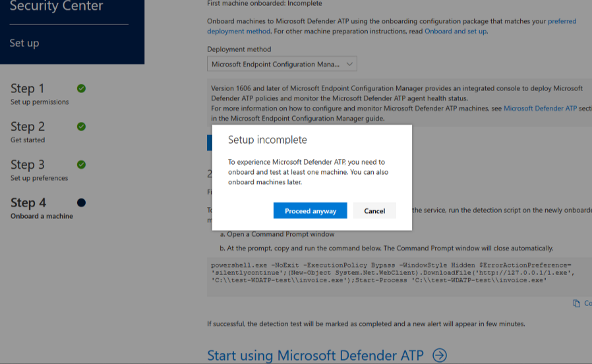Click the dark circle indicator for Step 4
Viewport: 592px width, 364px height.
(81, 202)
